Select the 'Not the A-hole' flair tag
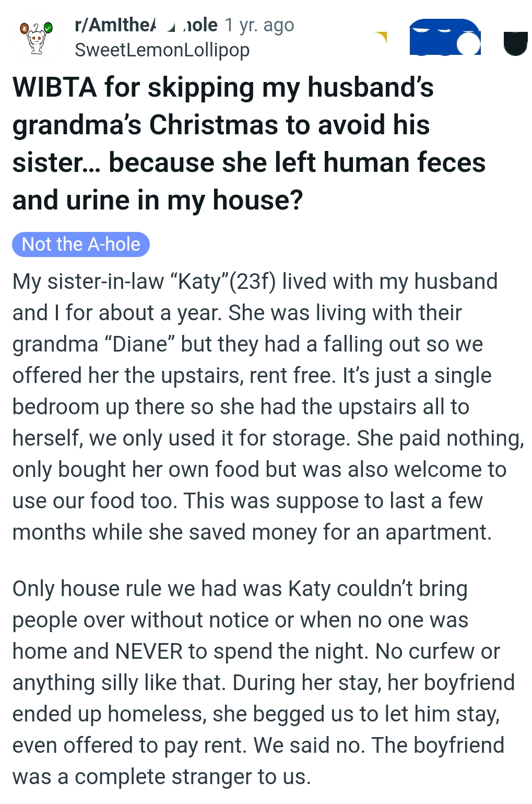Image resolution: width=532 pixels, height=804 pixels. coord(80,244)
